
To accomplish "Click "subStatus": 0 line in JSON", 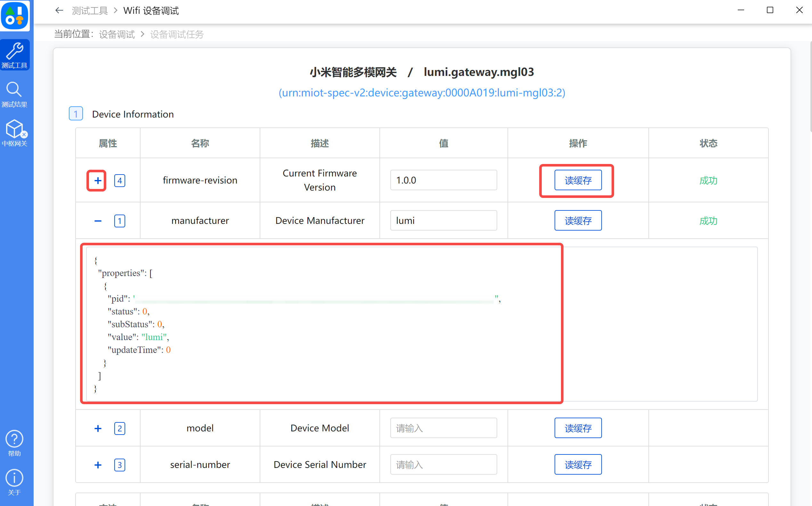I will [136, 324].
